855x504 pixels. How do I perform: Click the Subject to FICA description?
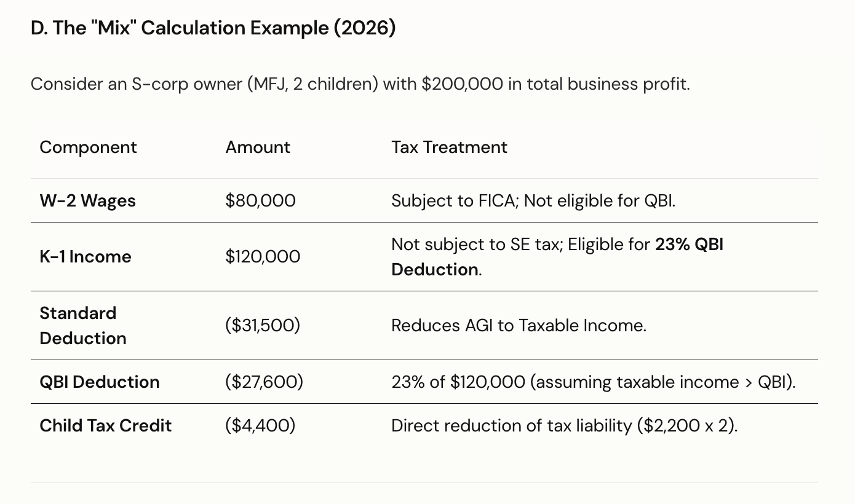click(x=533, y=201)
